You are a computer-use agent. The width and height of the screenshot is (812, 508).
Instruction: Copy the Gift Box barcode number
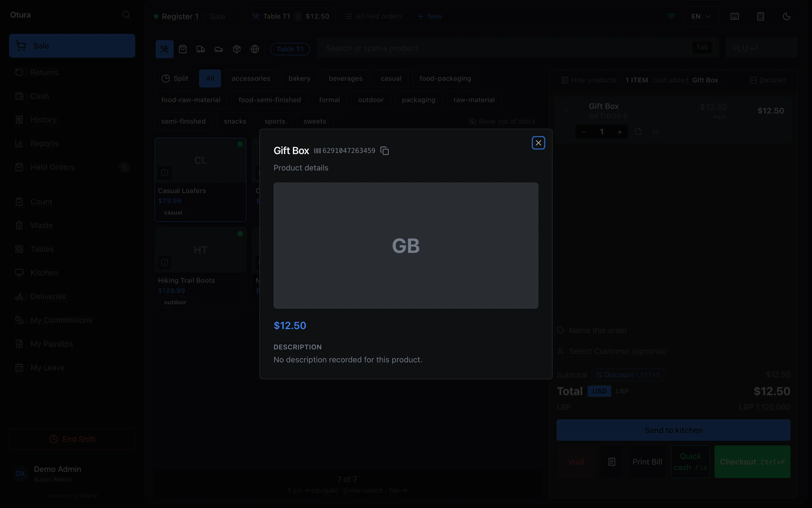[x=385, y=151]
